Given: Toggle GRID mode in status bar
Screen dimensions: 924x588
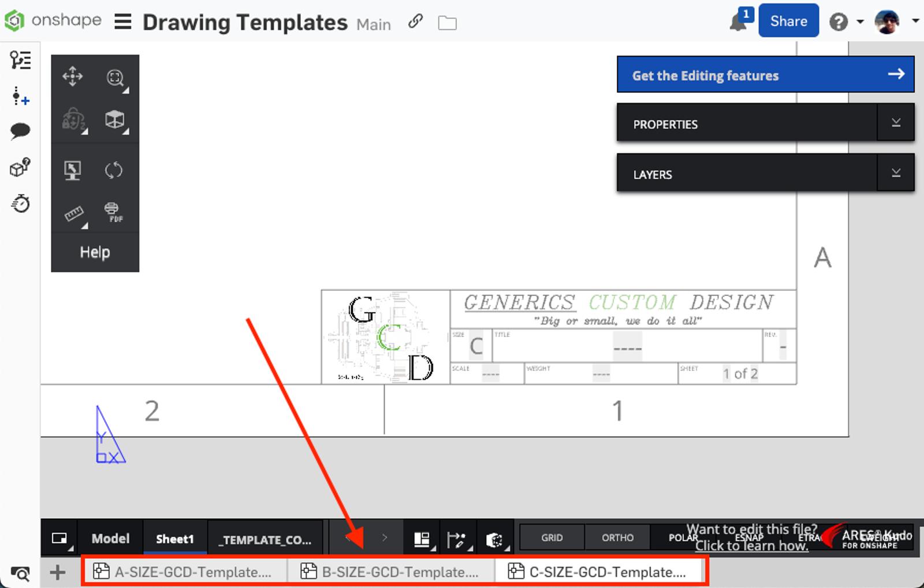Looking at the screenshot, I should (x=552, y=538).
